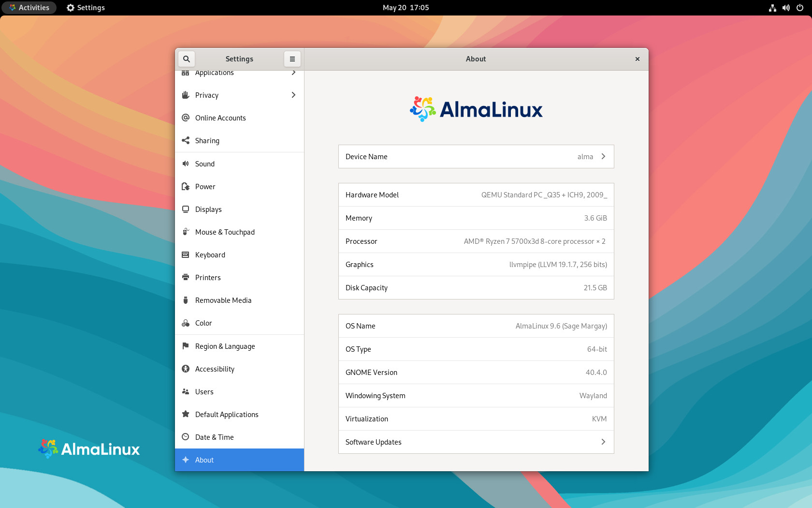Screen dimensions: 812x508
Task: Click the Color icon in sidebar
Action: click(186, 323)
